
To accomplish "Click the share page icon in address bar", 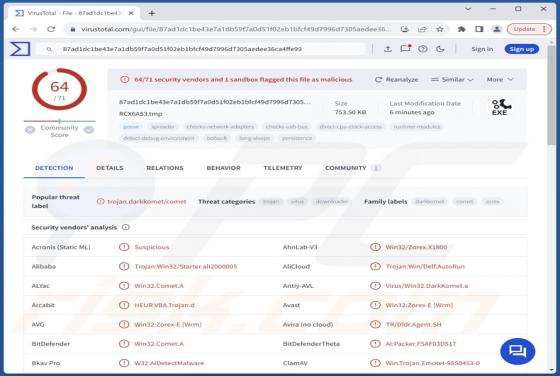I will tap(422, 29).
